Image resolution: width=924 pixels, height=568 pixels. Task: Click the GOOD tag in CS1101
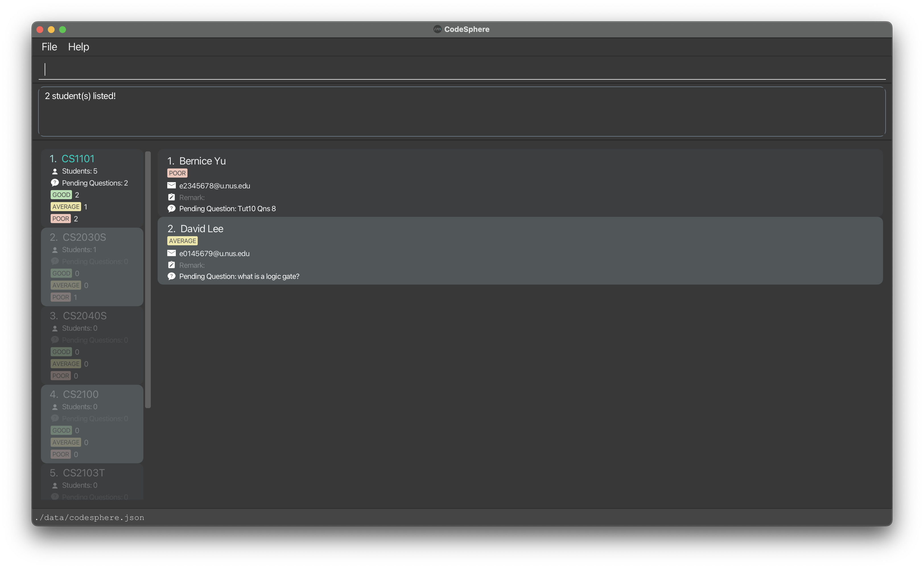(x=61, y=195)
